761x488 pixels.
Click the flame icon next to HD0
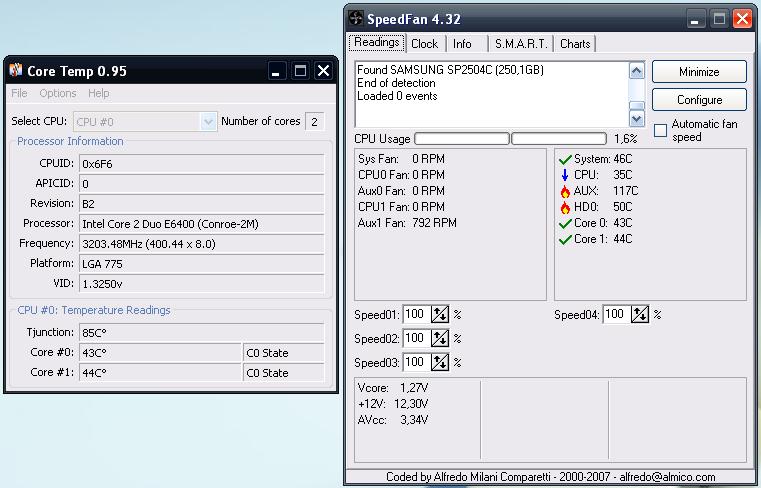coord(565,207)
